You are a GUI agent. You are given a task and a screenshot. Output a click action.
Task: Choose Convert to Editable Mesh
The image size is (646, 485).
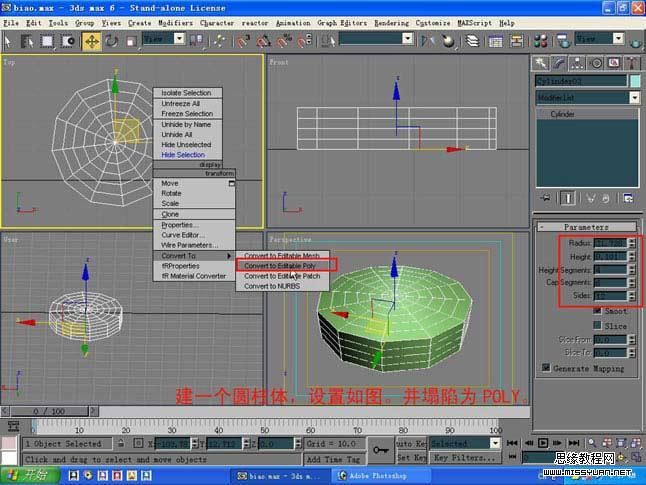click(x=282, y=256)
